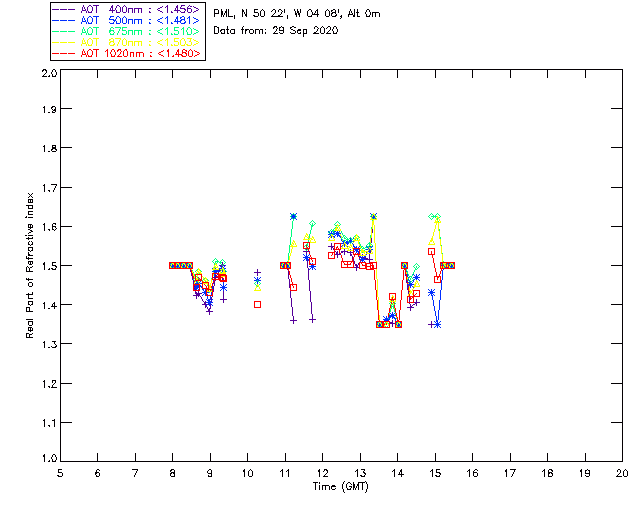Click the 17 tick label on time axis
This screenshot has height=512, width=640.
click(510, 473)
